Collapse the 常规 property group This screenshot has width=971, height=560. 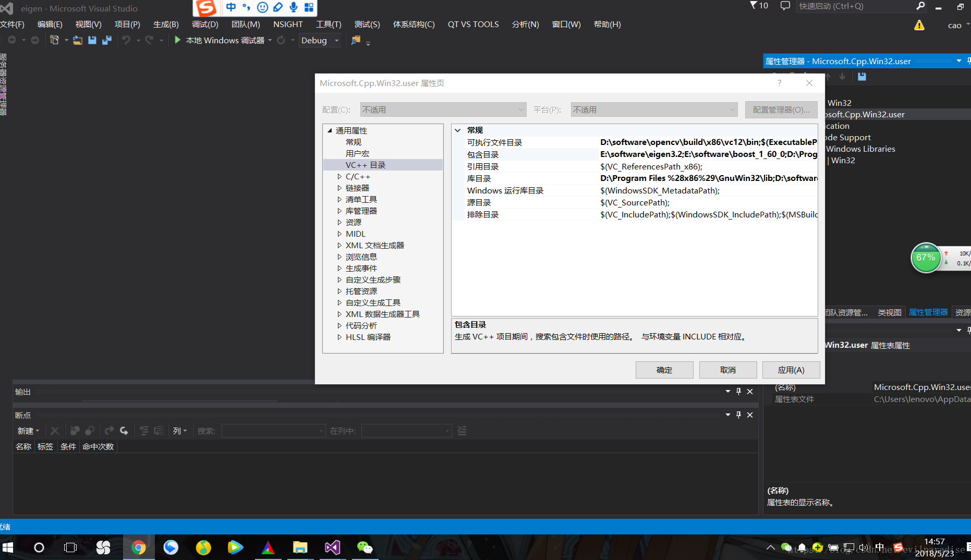458,130
